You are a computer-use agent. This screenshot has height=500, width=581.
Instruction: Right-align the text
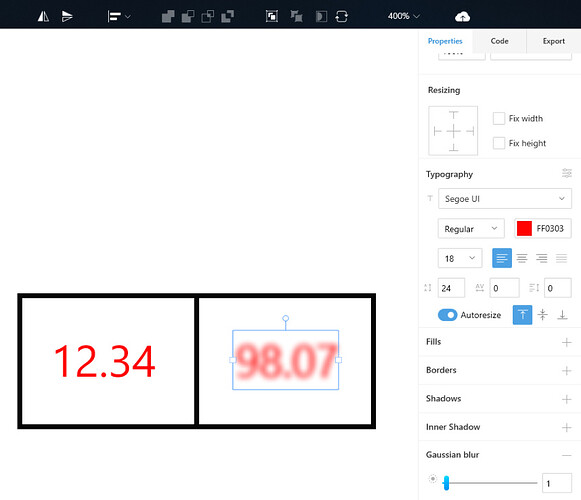[x=541, y=258]
